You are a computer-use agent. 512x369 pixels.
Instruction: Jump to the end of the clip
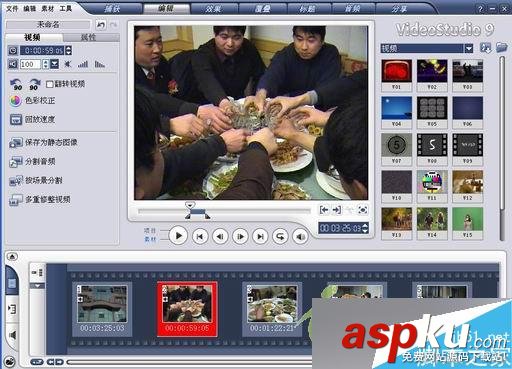pyautogui.click(x=260, y=237)
